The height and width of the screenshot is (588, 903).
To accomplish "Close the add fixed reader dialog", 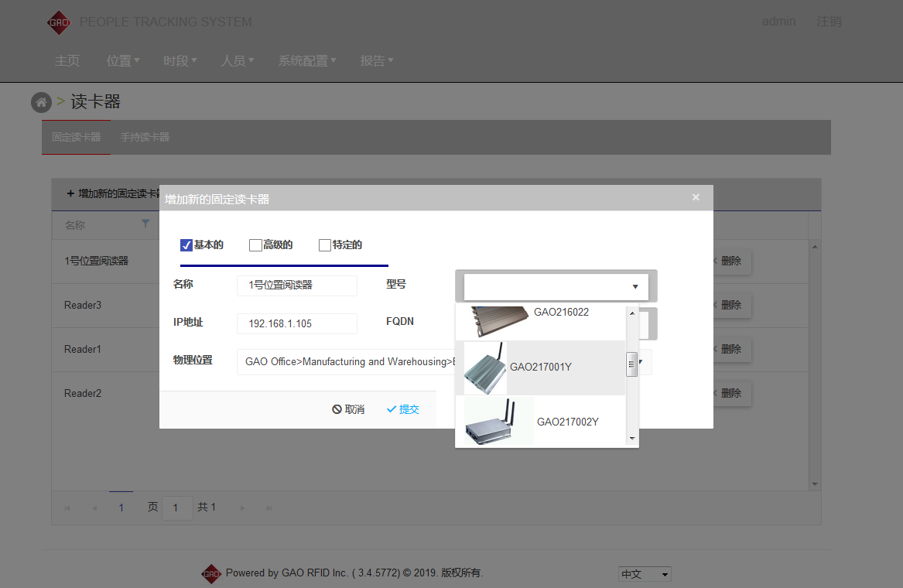I will (x=696, y=197).
